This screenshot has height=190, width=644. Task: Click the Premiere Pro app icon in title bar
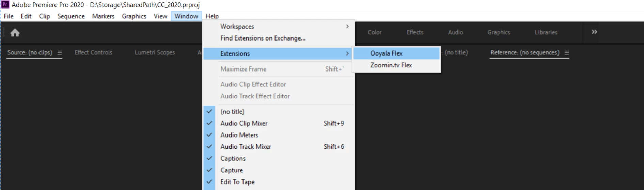click(x=5, y=5)
